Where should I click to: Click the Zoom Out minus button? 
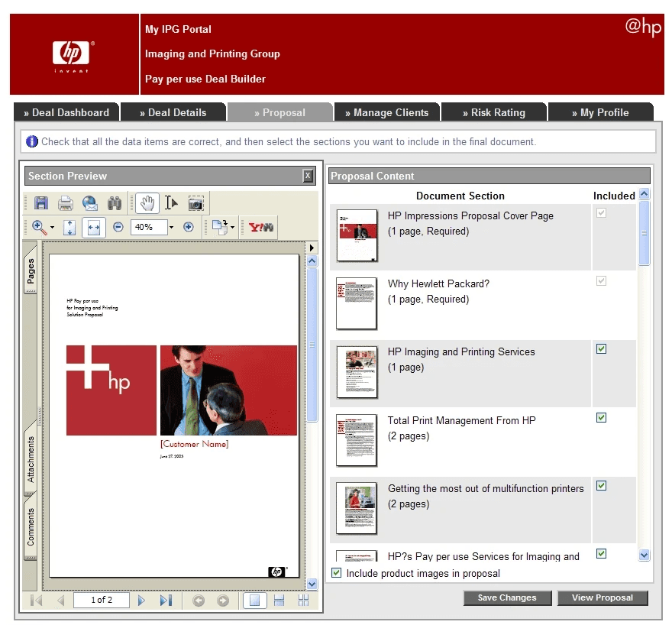(x=118, y=227)
